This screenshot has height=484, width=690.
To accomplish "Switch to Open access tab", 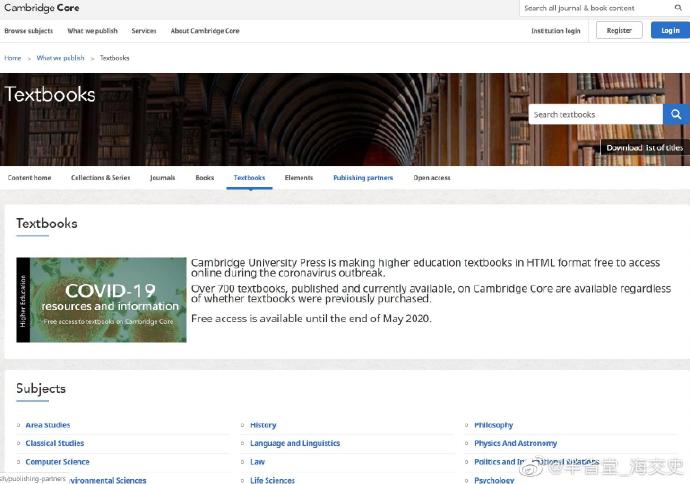I will 432,178.
